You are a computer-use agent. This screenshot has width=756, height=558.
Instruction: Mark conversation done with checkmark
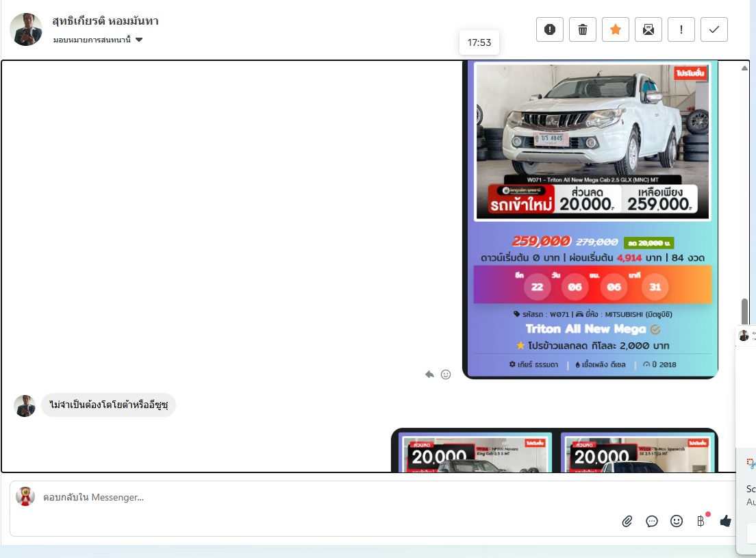(x=714, y=29)
